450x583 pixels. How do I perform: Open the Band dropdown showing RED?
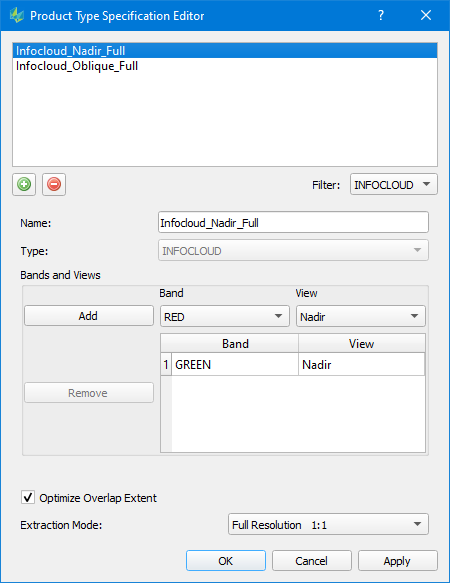(225, 316)
